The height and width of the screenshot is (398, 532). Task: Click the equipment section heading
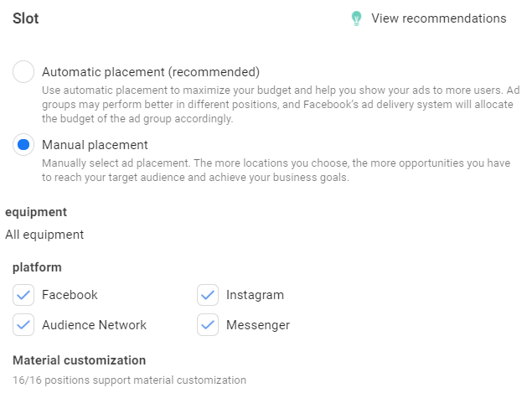(36, 212)
